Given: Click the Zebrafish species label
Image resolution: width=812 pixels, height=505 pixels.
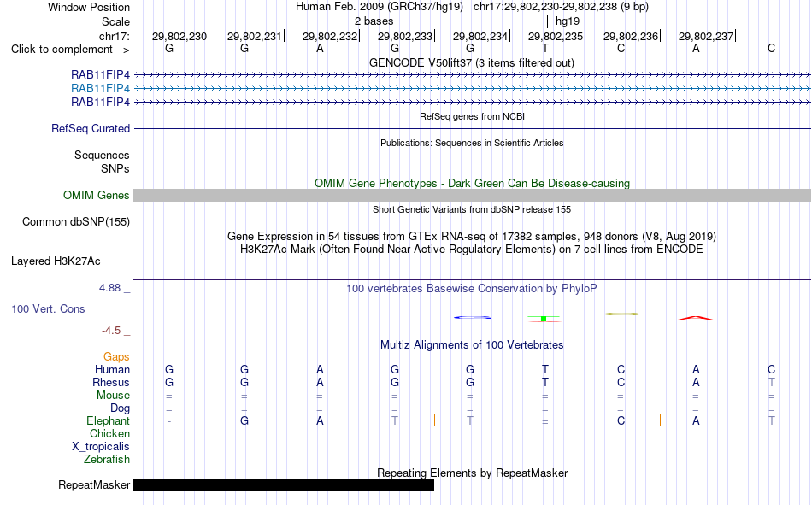Looking at the screenshot, I should click(x=107, y=460).
